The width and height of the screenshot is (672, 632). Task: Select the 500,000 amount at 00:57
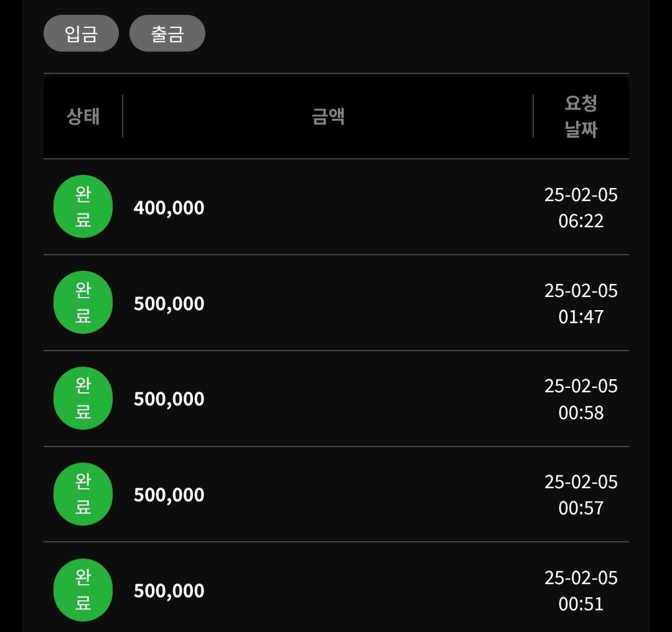coord(169,495)
